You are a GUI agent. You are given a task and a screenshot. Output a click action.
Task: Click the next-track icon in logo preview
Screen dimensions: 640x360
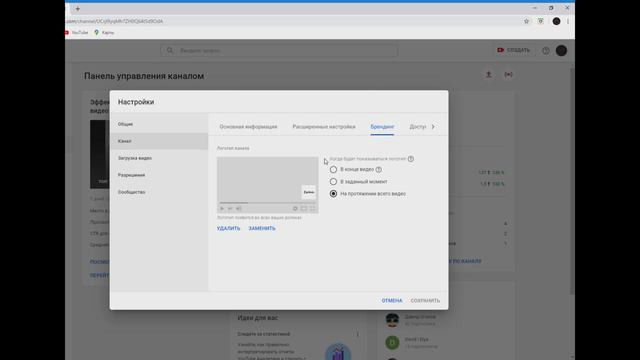pos(230,209)
